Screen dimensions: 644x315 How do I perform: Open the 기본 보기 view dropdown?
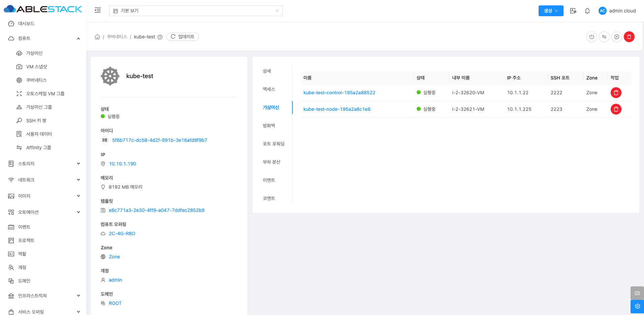click(196, 11)
